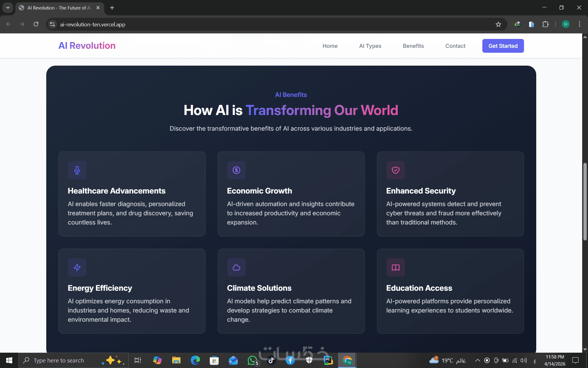
Task: Open Chrome three-dot menu
Action: [x=579, y=25]
